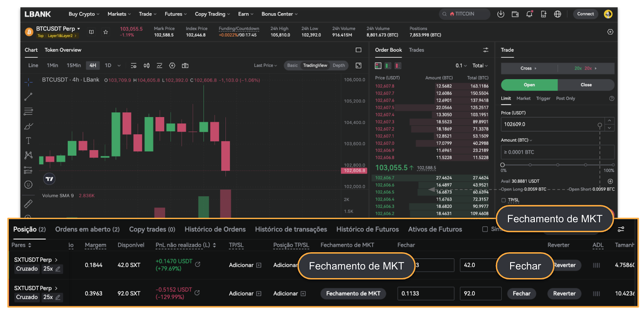Click Top Layer1&Layer2 tag link
The height and width of the screenshot is (313, 644).
point(57,36)
